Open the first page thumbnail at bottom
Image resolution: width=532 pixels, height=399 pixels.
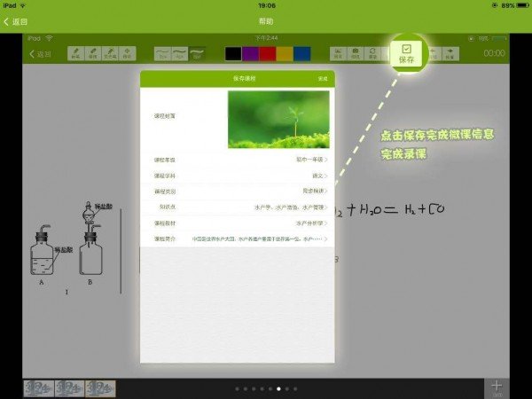point(38,388)
